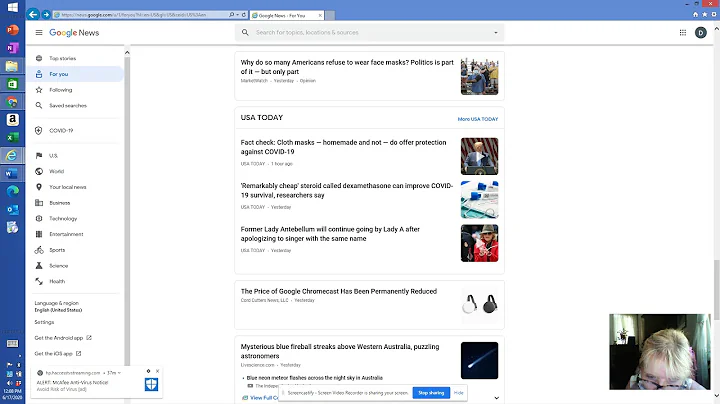This screenshot has height=404, width=720.
Task: Click the search magnifier icon in Google News
Action: (x=245, y=33)
